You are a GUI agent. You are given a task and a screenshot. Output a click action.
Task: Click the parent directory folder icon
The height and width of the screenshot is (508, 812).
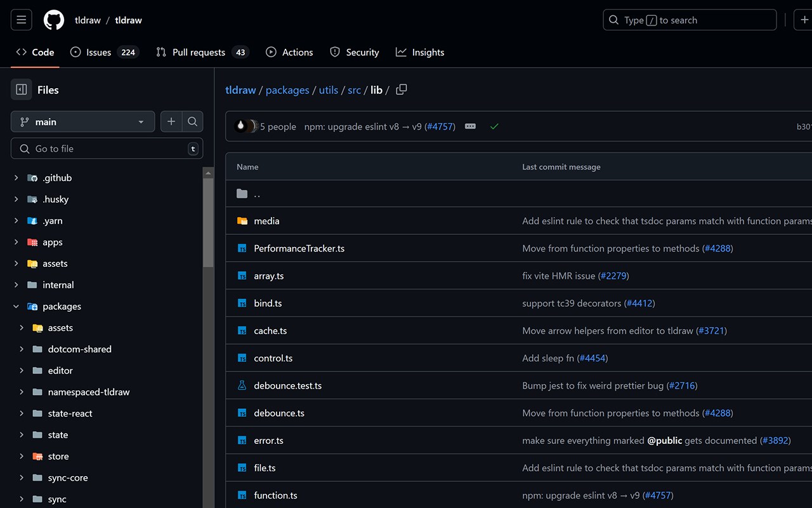point(242,194)
